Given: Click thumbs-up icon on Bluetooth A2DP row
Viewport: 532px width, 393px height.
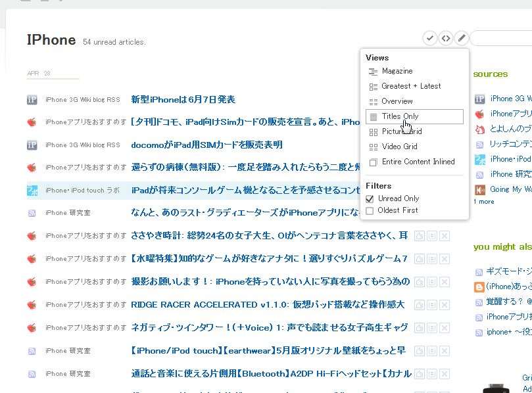Looking at the screenshot, I should pos(420,375).
